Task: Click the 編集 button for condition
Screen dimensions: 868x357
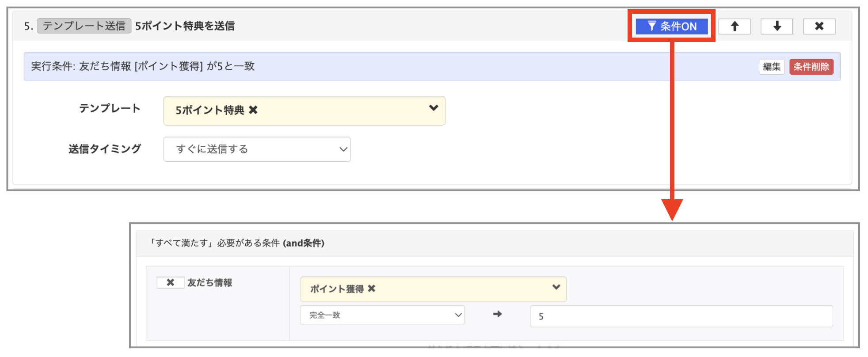Action: coord(772,67)
